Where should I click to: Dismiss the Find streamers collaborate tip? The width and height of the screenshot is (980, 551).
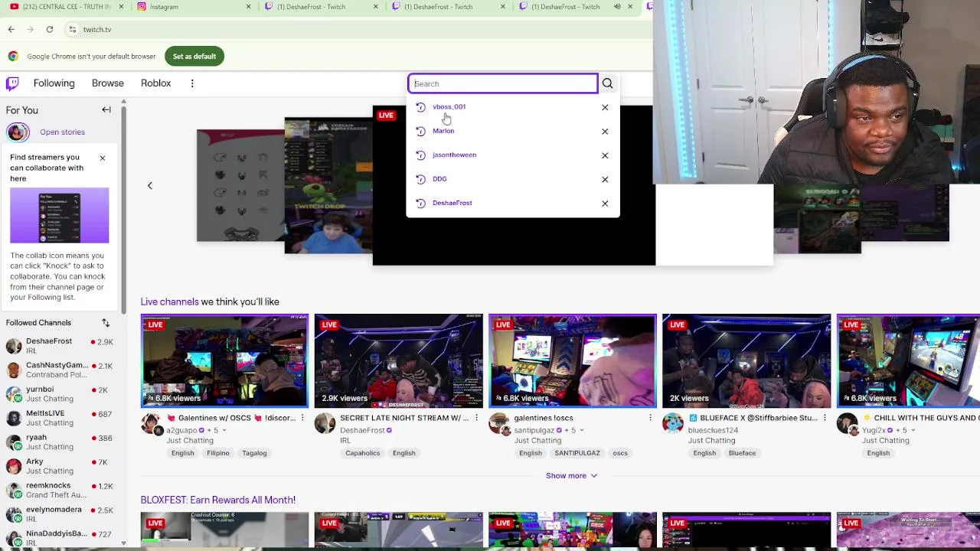click(102, 158)
